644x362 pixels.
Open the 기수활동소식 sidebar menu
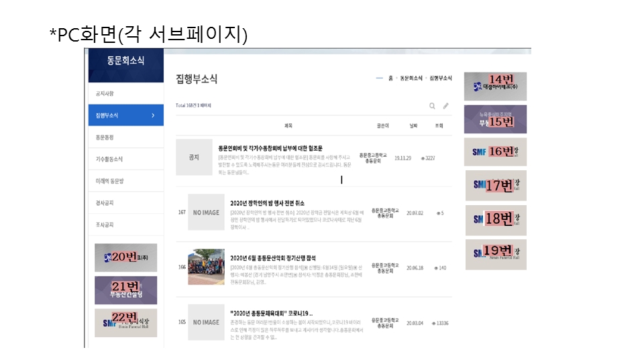click(125, 159)
